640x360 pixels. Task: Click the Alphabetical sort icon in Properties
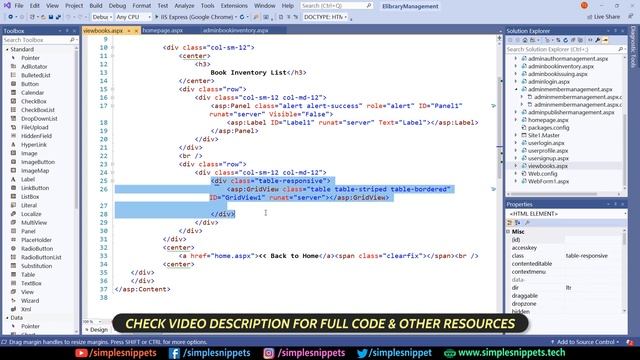pos(518,222)
